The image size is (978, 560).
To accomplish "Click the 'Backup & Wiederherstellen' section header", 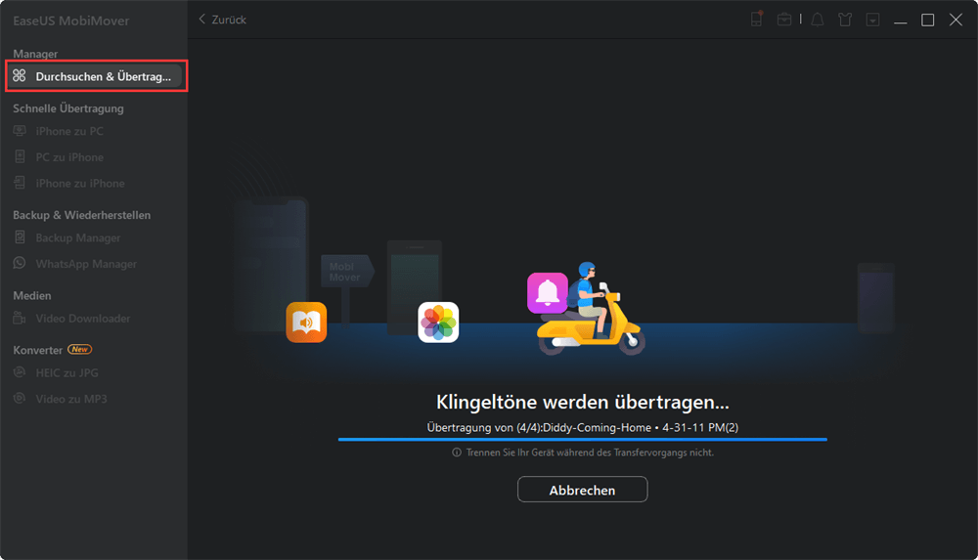I will (82, 215).
